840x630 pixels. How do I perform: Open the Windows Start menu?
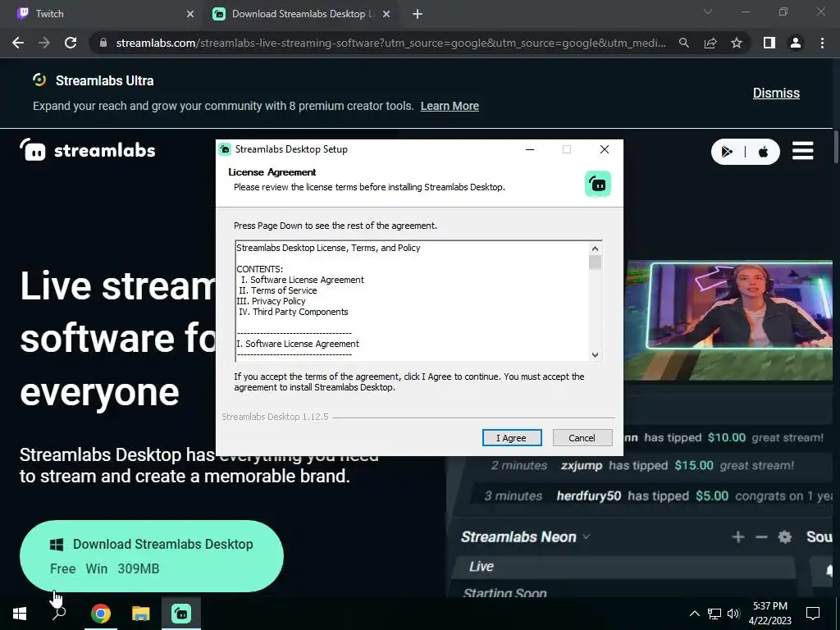coord(20,614)
